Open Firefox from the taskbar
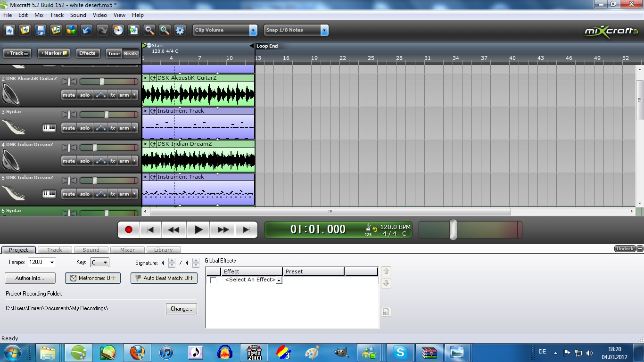Viewport: 644px width, 362px height. [137, 352]
